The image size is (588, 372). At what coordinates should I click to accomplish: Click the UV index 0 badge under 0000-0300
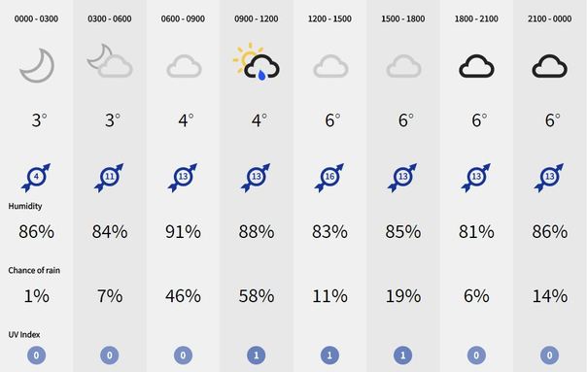36,355
